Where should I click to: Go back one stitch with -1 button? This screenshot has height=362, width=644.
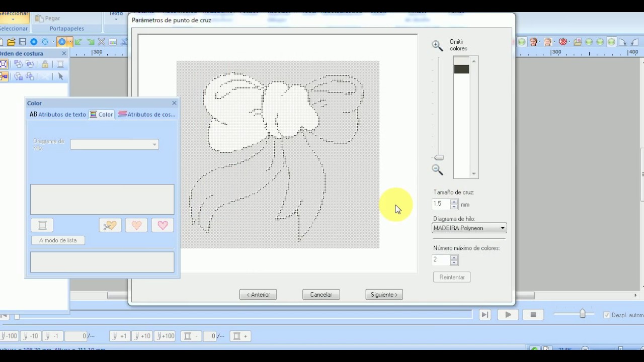click(53, 336)
